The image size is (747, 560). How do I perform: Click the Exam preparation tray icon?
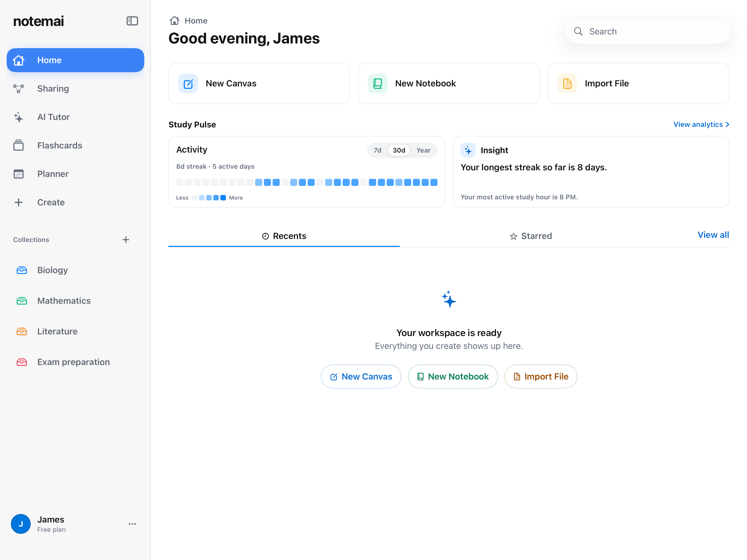click(22, 362)
